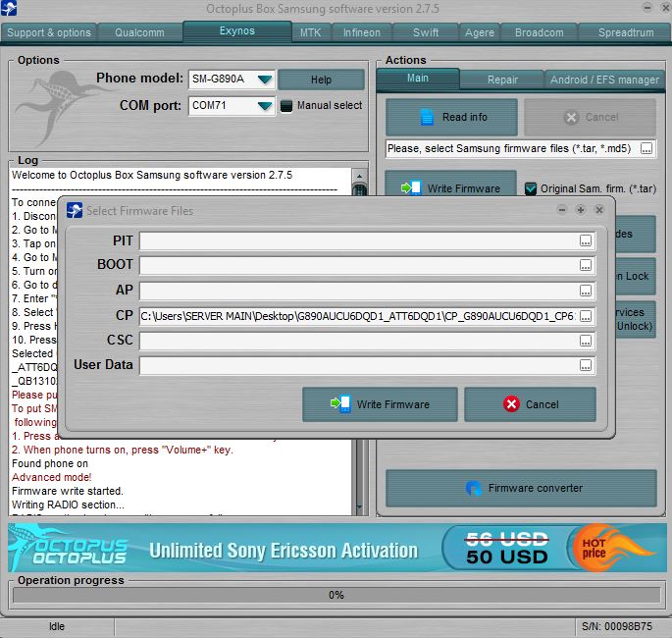This screenshot has width=672, height=638.
Task: Minimize the Octoplus Box main window
Action: click(x=647, y=7)
